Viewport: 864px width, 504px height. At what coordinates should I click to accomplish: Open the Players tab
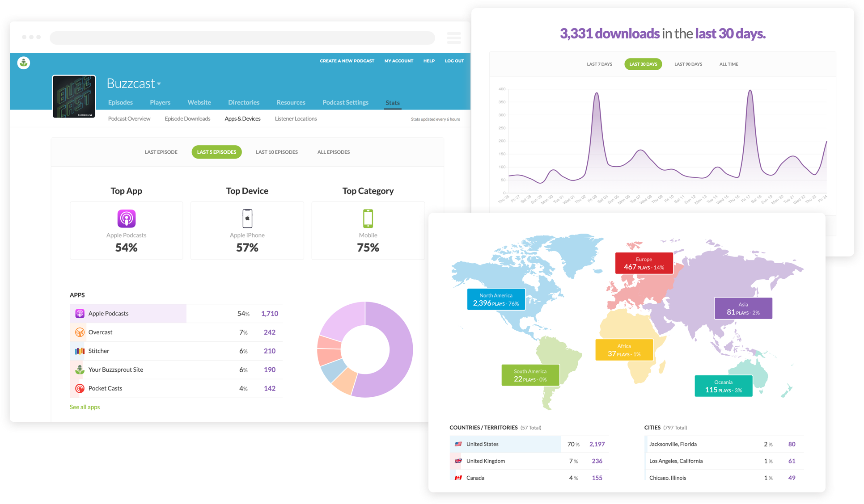tap(160, 102)
